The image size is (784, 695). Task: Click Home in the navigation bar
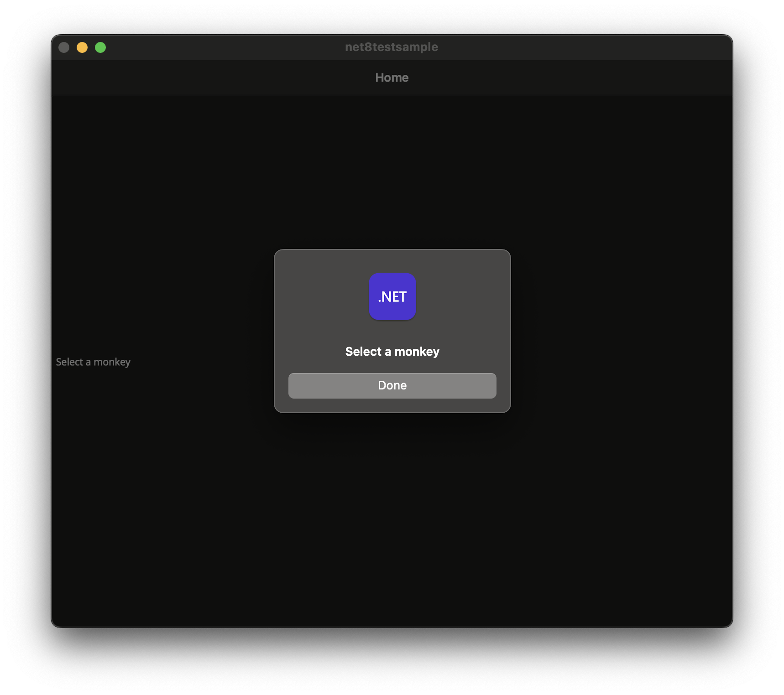pyautogui.click(x=392, y=78)
